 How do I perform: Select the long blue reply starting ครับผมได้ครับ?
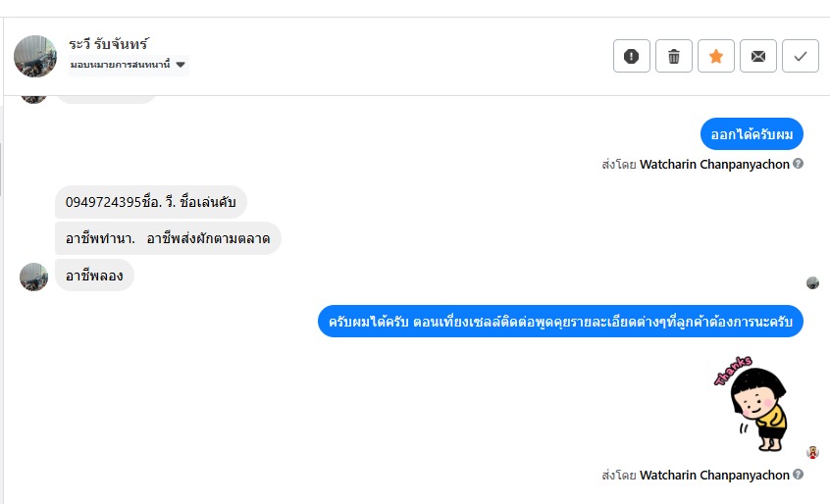point(560,321)
